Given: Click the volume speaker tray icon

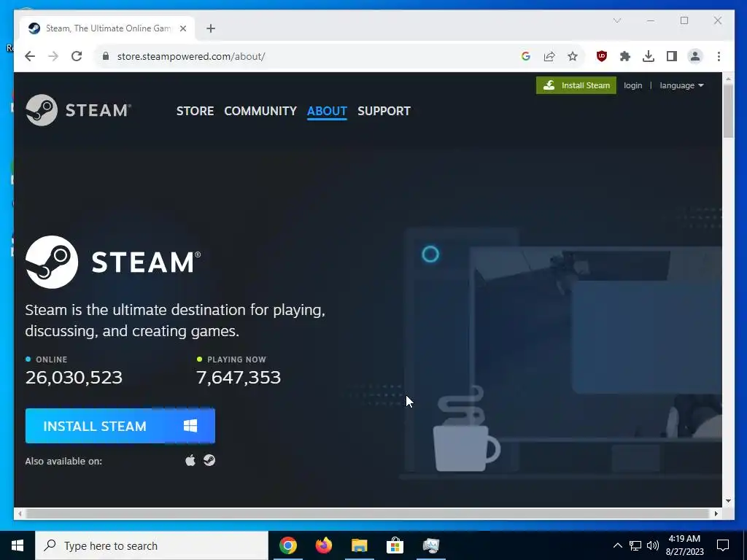Looking at the screenshot, I should [x=653, y=545].
